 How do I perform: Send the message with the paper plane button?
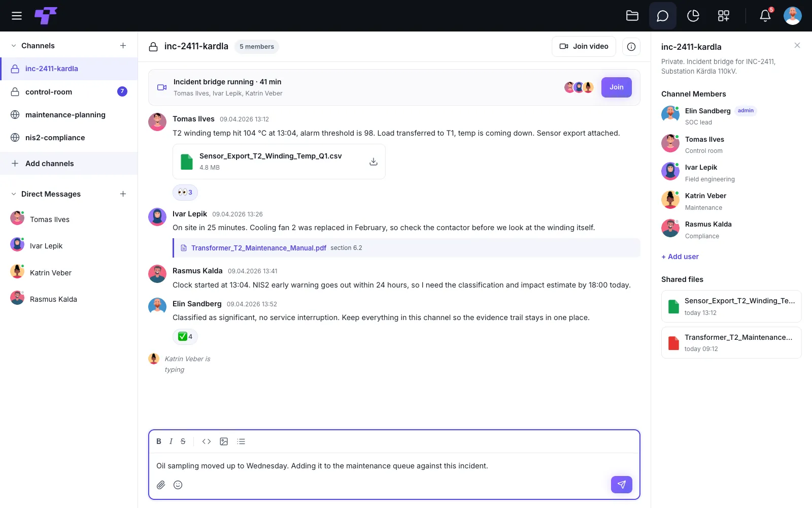tap(622, 485)
